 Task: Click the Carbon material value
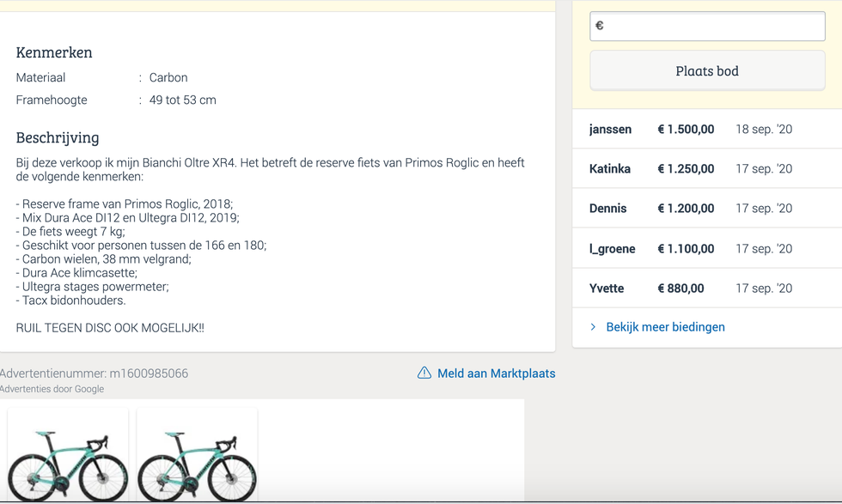(x=168, y=78)
